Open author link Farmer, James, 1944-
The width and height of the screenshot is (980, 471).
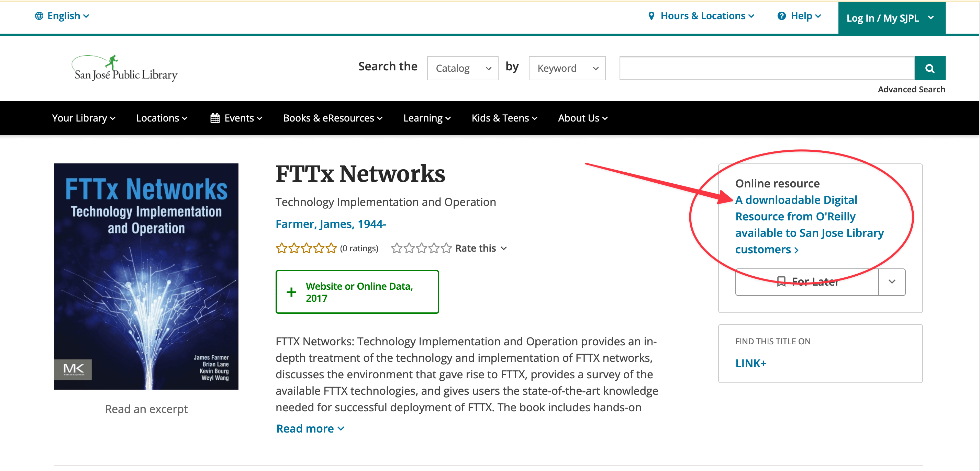[331, 224]
